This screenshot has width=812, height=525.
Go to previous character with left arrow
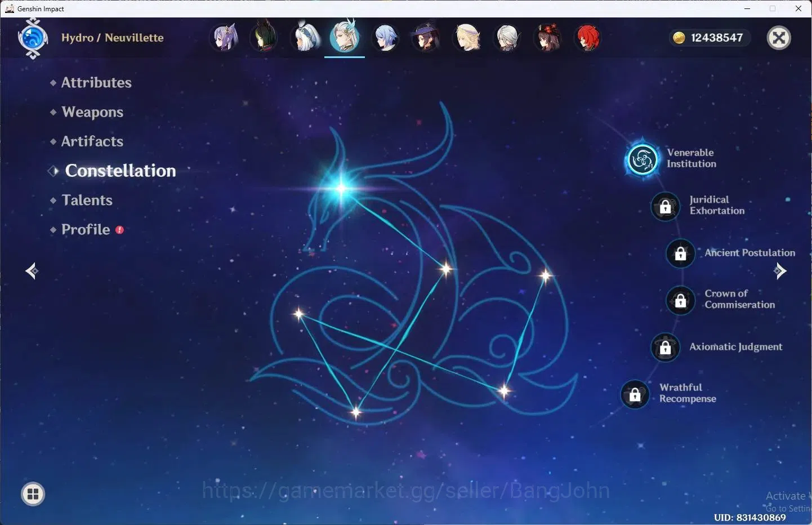point(32,271)
